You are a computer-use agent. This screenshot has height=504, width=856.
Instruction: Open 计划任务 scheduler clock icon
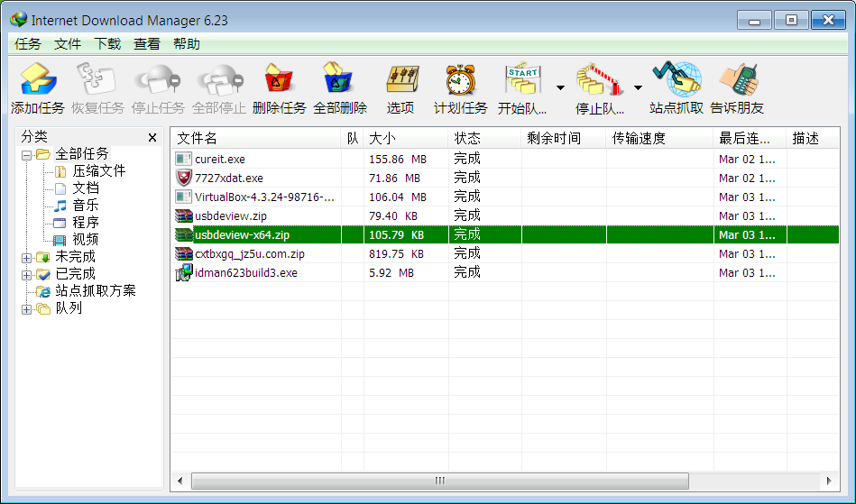coord(460,79)
